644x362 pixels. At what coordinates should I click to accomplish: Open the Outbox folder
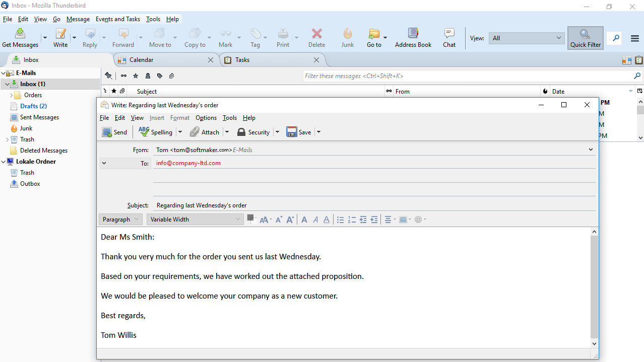tap(30, 184)
